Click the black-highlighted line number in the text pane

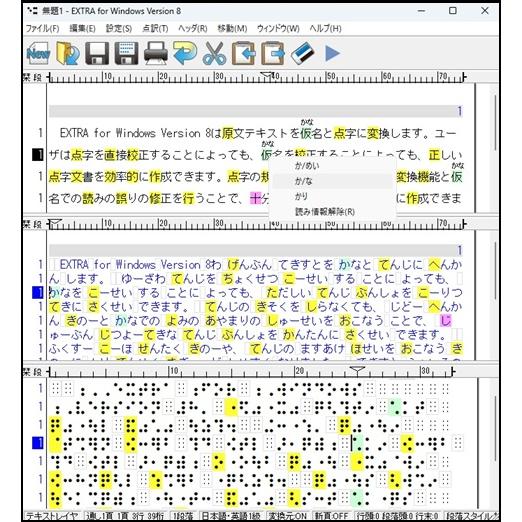[38, 155]
